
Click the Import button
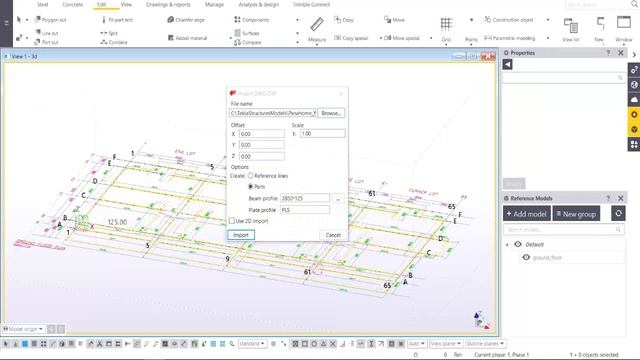[x=241, y=235]
